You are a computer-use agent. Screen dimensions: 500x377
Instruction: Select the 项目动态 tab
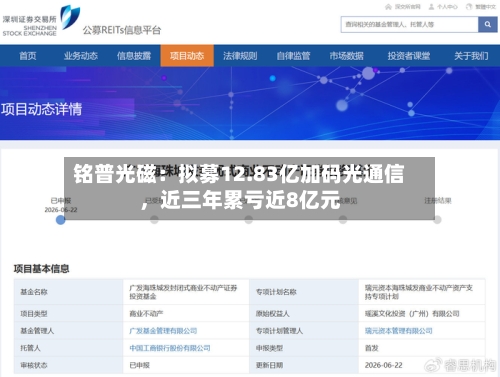pyautogui.click(x=187, y=56)
